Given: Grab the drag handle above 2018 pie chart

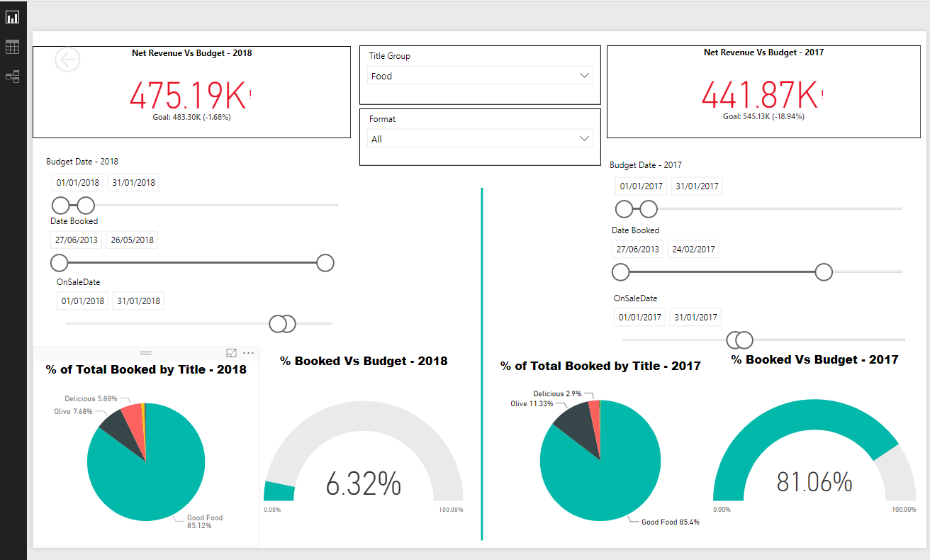Looking at the screenshot, I should click(145, 352).
